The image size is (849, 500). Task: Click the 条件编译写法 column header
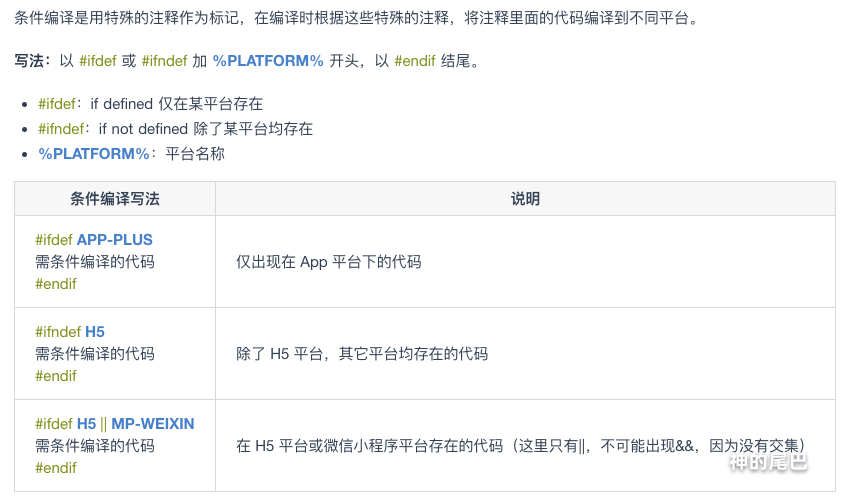point(115,199)
